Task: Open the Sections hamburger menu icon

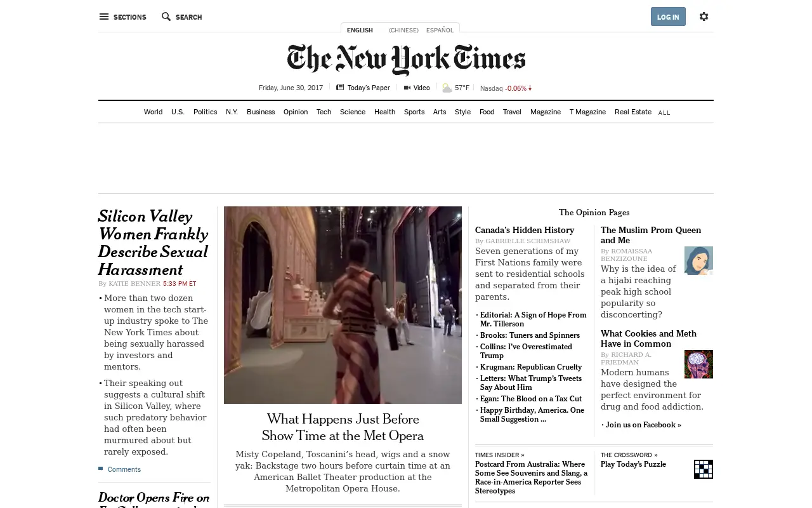Action: tap(104, 17)
